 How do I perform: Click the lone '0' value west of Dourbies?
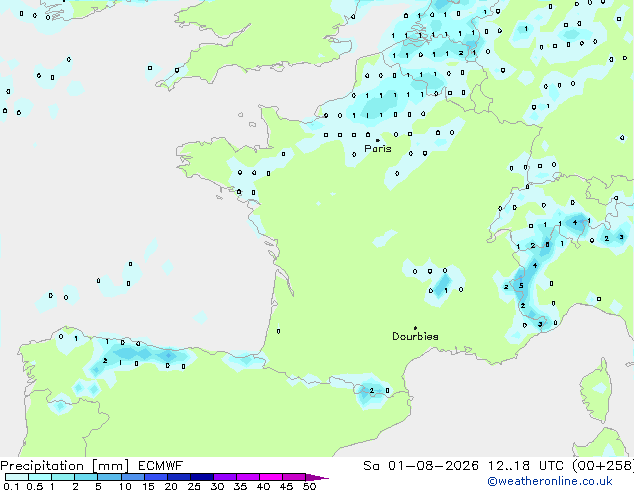279,331
